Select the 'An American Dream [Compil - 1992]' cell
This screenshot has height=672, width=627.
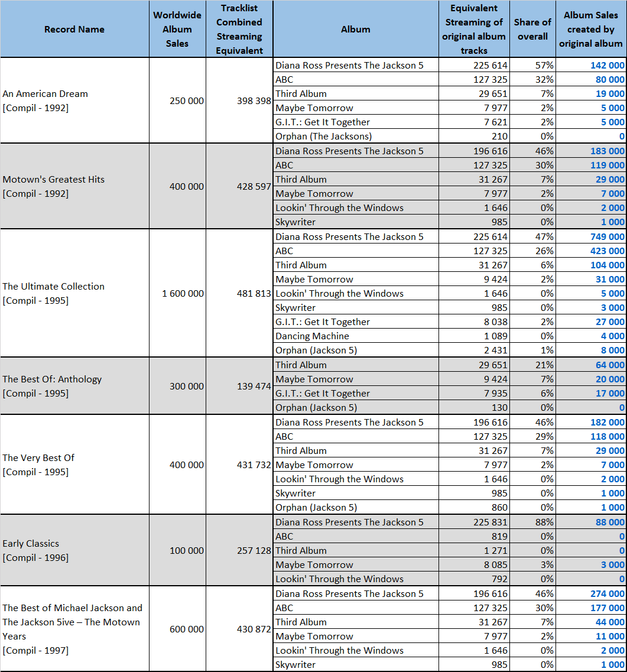pos(74,100)
